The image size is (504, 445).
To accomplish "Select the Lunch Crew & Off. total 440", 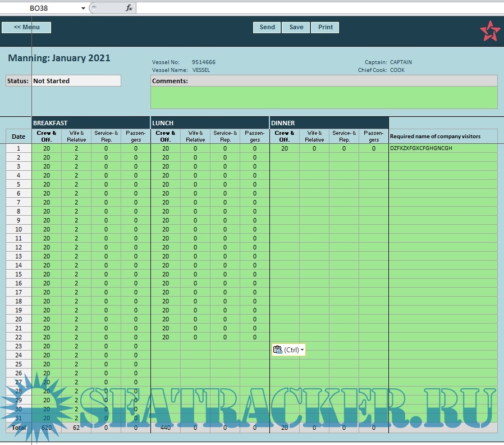I will 166,428.
